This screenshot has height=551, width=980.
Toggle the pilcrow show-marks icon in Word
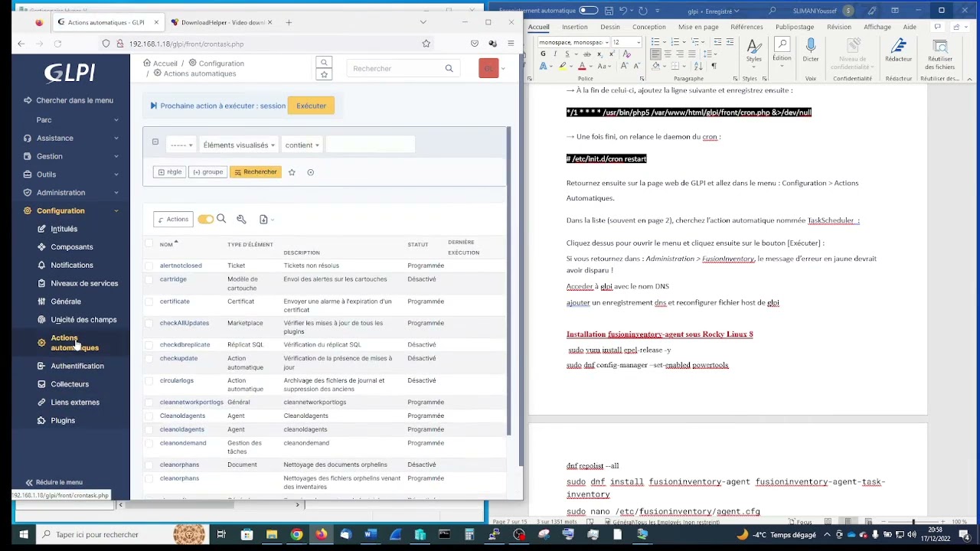click(x=714, y=67)
